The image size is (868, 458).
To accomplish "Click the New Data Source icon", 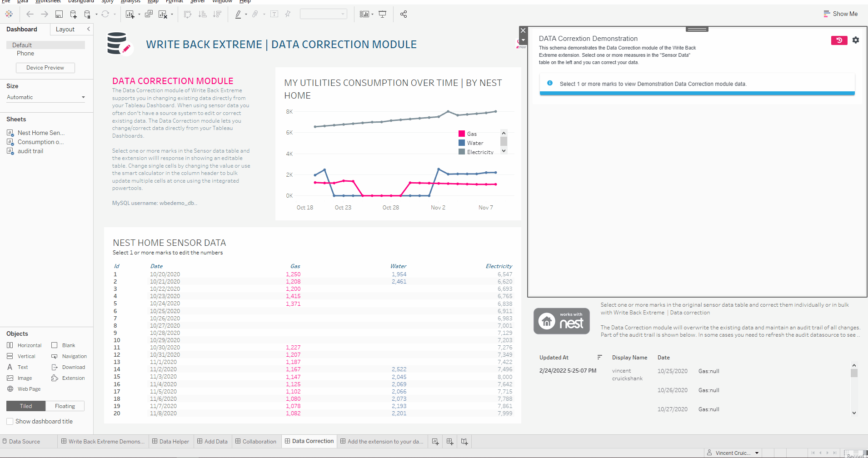I will point(73,15).
